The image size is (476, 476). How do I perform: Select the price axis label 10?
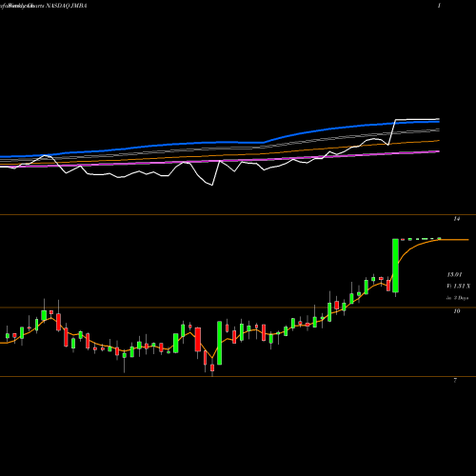(x=457, y=311)
